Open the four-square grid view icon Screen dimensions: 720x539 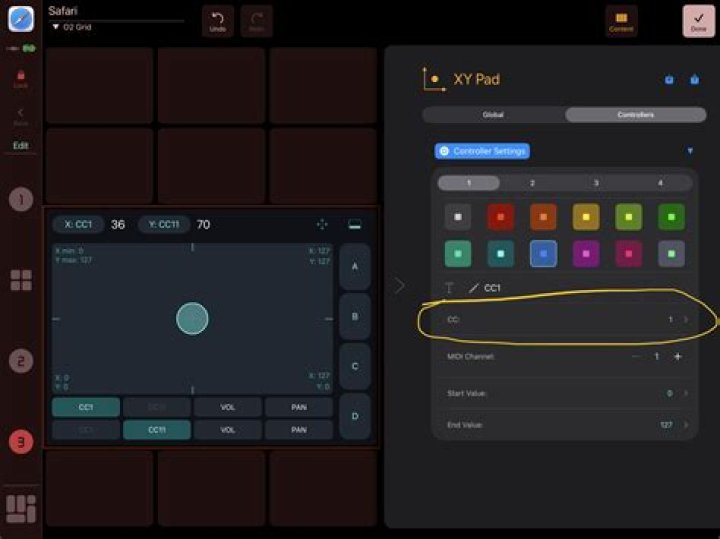coord(21,280)
